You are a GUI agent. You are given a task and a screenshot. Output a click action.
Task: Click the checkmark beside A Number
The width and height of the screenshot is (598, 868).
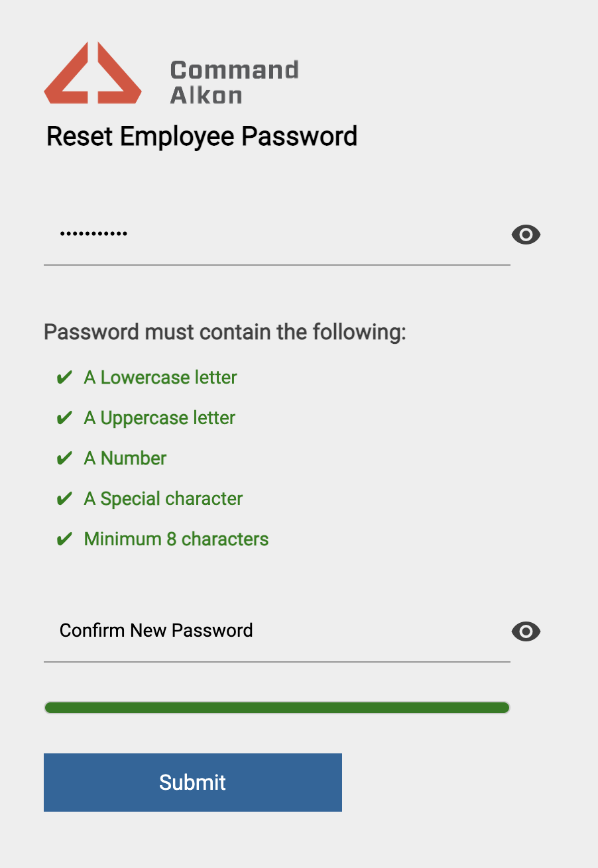pos(64,459)
